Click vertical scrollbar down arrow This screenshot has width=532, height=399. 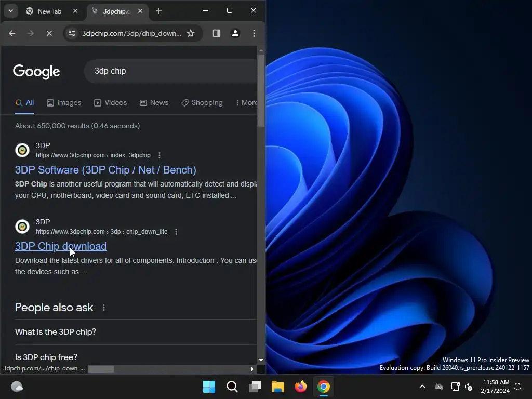[261, 360]
